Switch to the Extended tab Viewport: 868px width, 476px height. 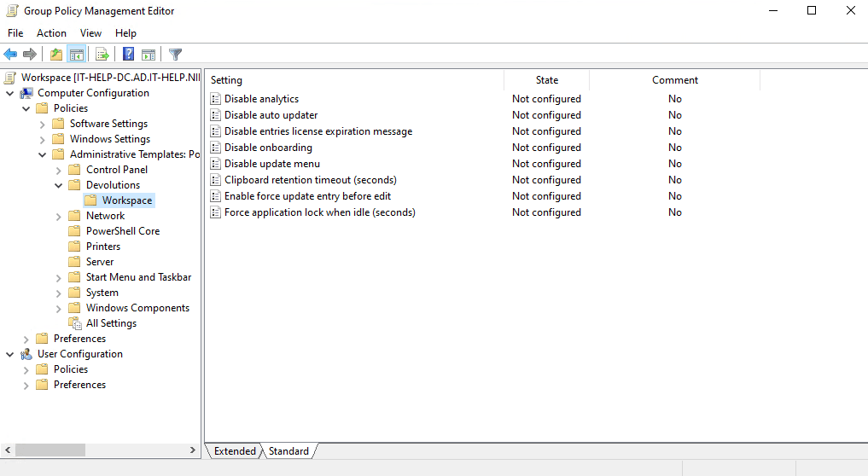click(x=235, y=451)
